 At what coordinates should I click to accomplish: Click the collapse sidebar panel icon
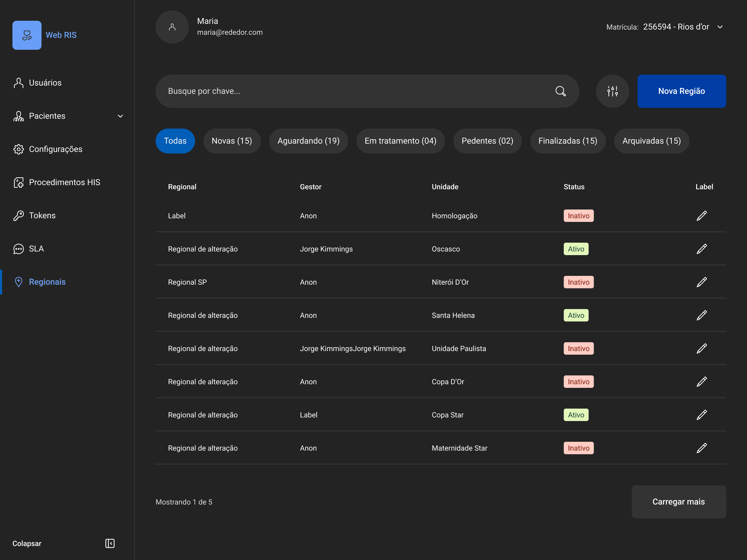pos(110,543)
